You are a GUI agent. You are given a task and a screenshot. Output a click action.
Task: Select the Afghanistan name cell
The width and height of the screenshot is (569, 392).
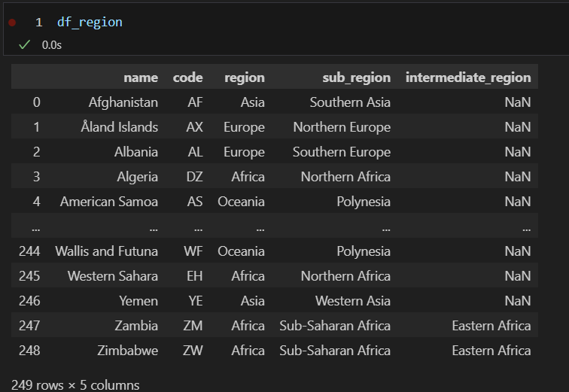pos(123,102)
